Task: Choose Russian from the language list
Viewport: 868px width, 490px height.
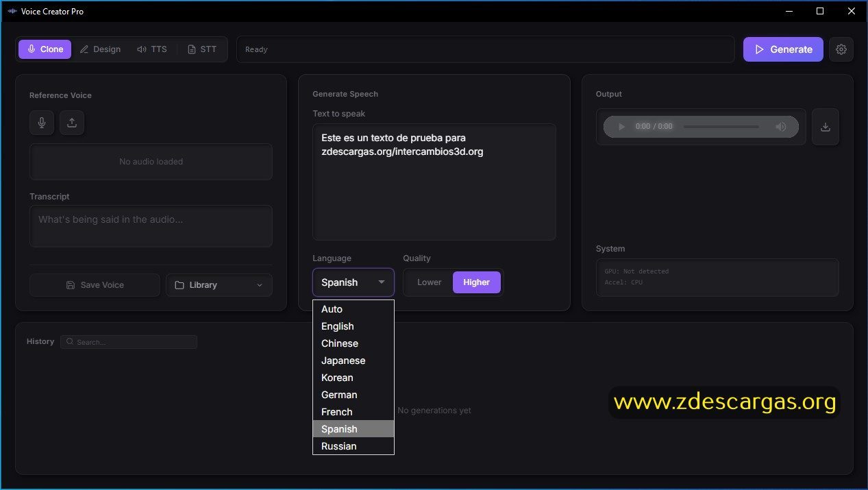Action: coord(354,446)
